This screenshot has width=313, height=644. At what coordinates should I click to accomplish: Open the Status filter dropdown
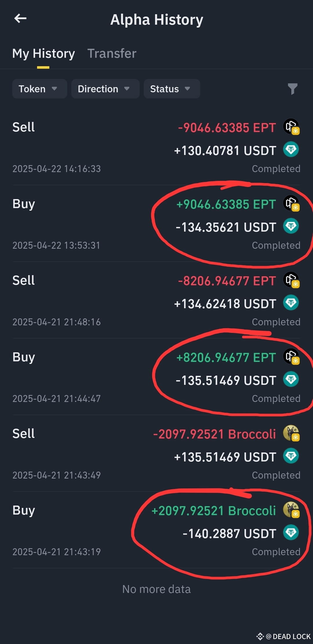(172, 89)
